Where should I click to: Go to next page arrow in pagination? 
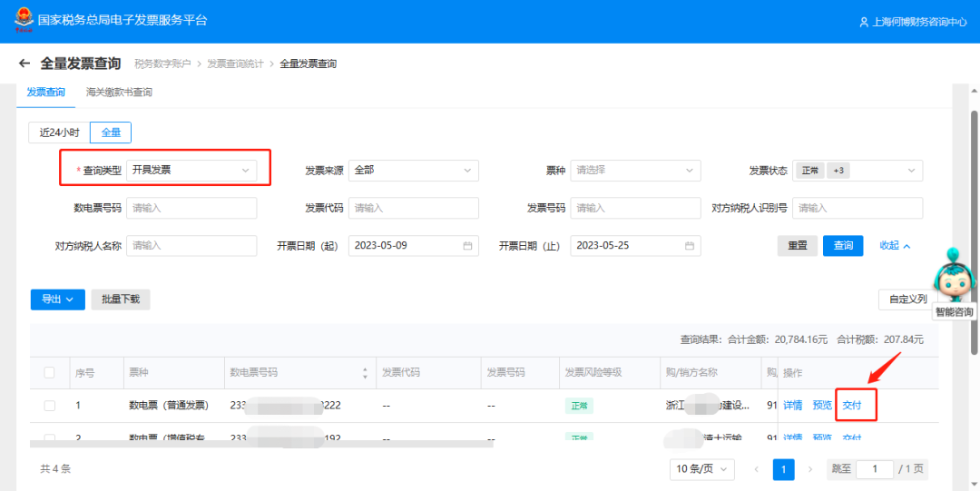click(x=809, y=469)
